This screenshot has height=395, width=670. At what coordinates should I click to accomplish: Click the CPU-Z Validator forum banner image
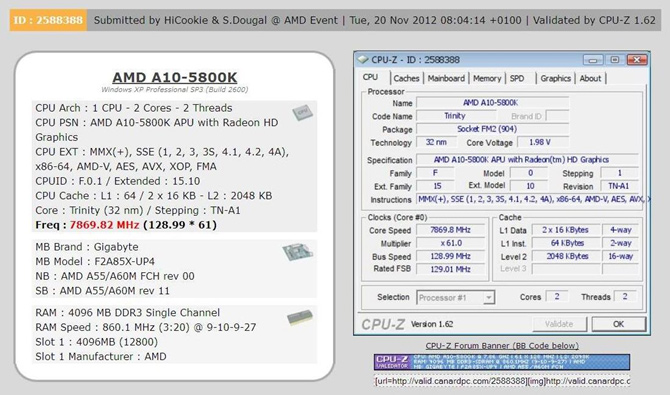pos(502,362)
